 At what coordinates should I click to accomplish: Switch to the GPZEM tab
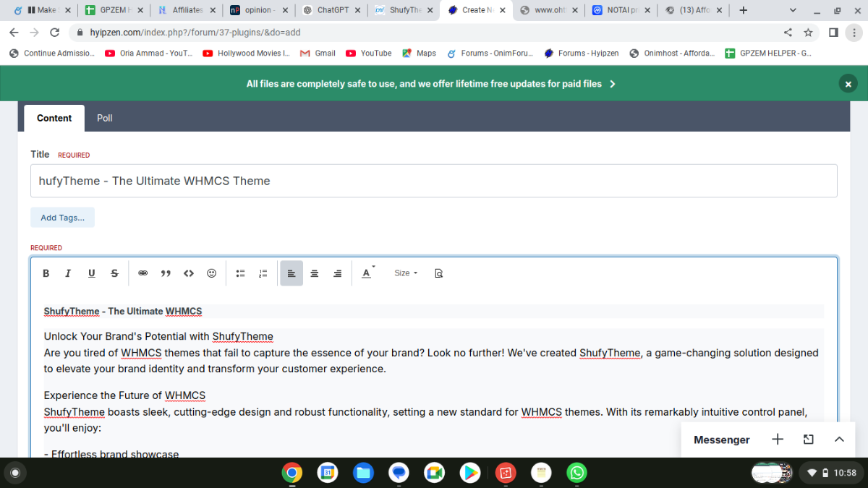pyautogui.click(x=114, y=10)
